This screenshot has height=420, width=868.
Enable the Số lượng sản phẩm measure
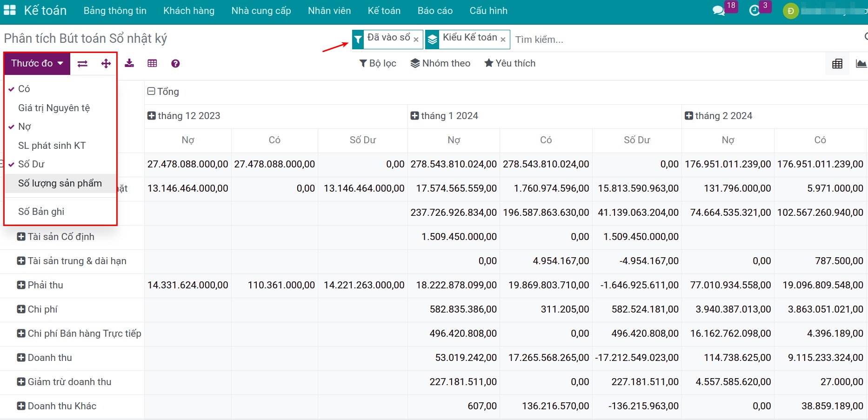click(x=60, y=183)
